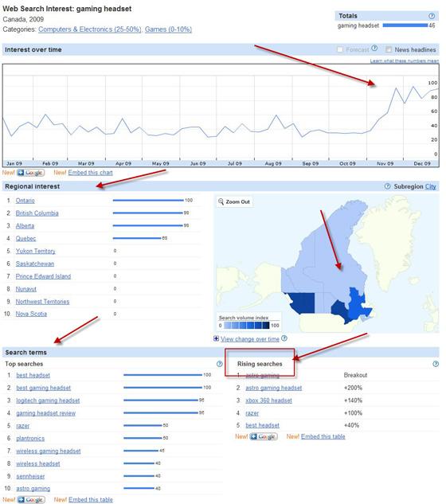This screenshot has height=504, width=446.
Task: Open 'gaming headset review' search term
Action: point(45,413)
